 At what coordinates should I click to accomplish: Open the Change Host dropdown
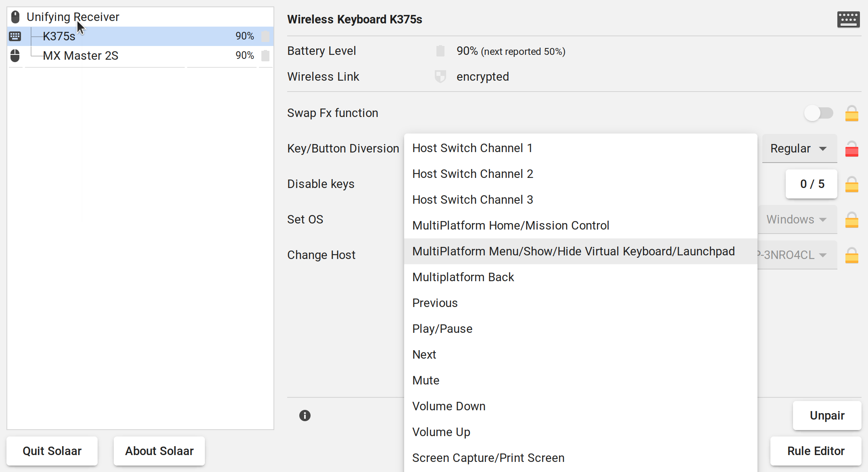click(x=798, y=255)
